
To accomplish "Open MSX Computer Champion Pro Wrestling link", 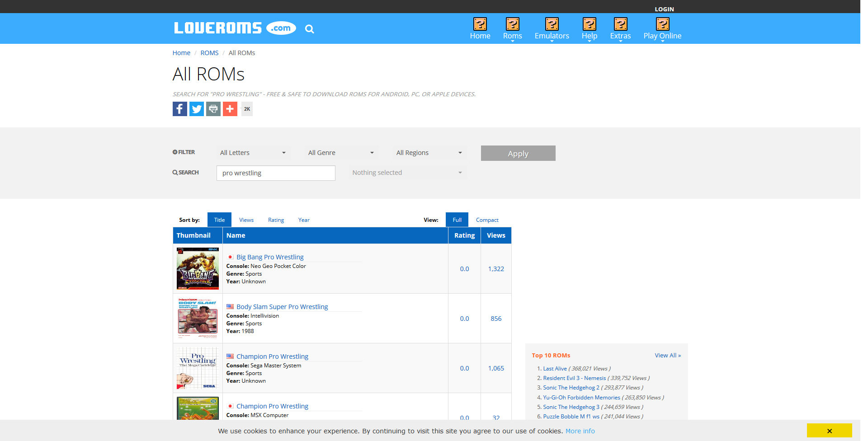I will click(x=272, y=406).
